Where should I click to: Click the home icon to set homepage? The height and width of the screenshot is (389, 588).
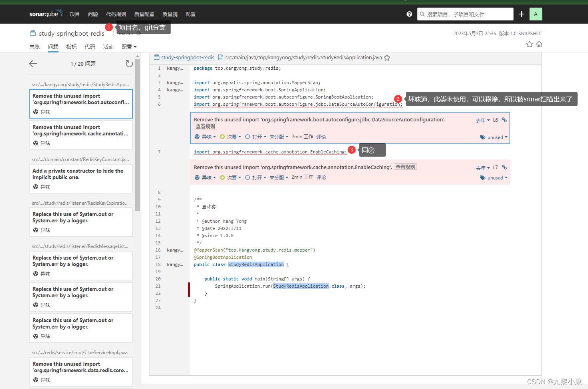pos(539,44)
